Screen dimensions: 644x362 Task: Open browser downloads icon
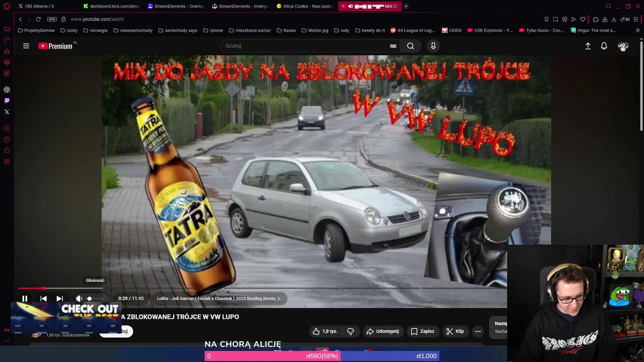pos(614,19)
